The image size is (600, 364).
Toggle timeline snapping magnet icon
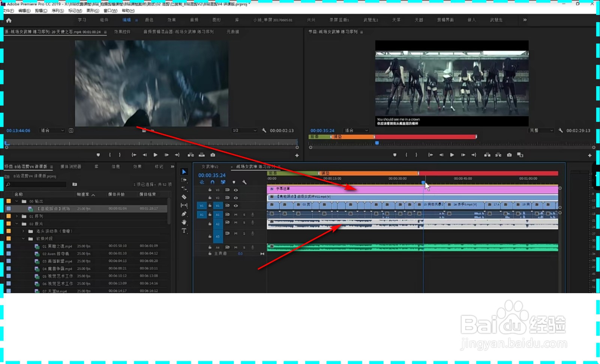(212, 182)
